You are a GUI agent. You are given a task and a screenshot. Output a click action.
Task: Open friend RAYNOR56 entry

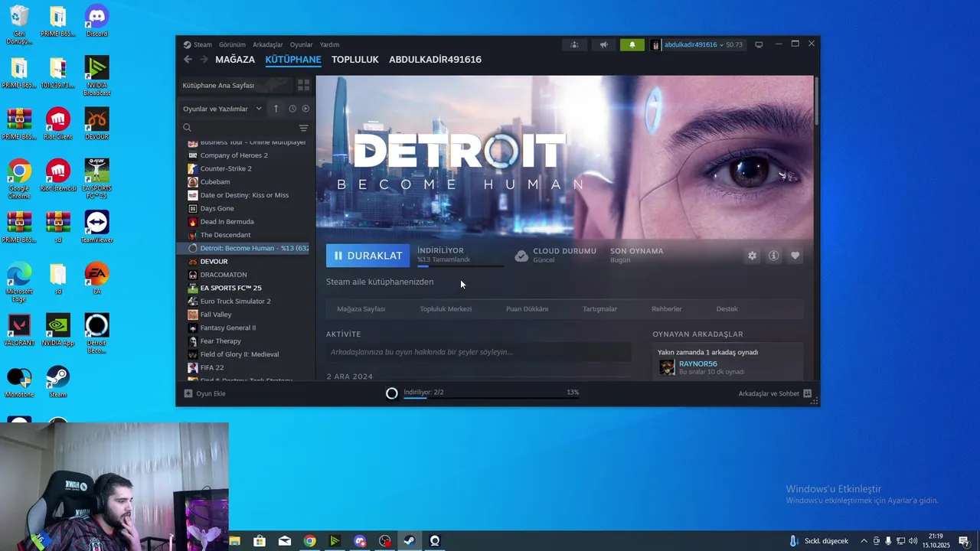coord(727,367)
